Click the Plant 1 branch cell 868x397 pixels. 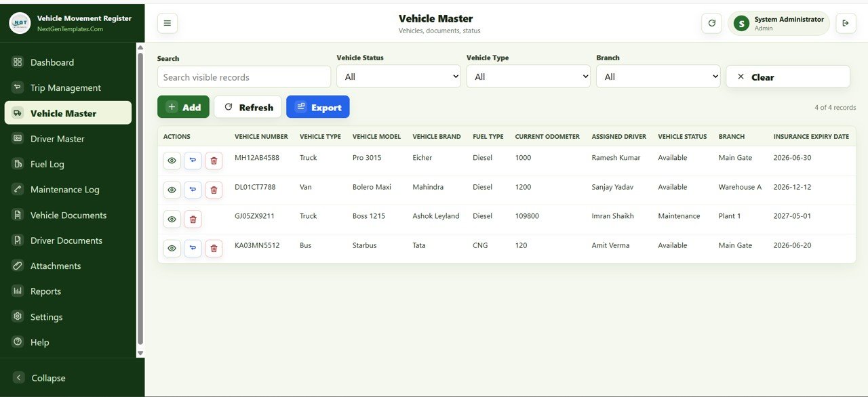tap(730, 216)
